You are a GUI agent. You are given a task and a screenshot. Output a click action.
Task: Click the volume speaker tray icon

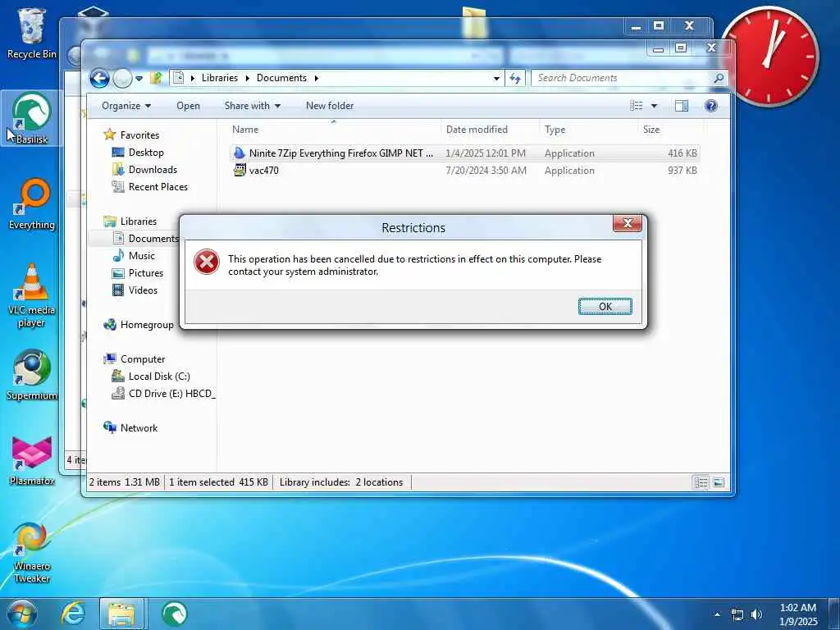tap(756, 614)
